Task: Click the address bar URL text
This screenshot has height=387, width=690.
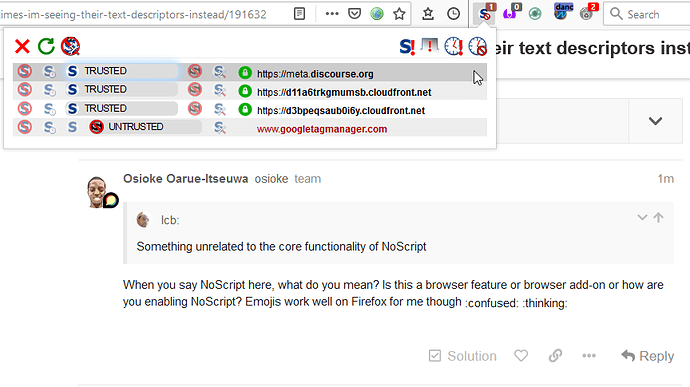Action: [133, 15]
